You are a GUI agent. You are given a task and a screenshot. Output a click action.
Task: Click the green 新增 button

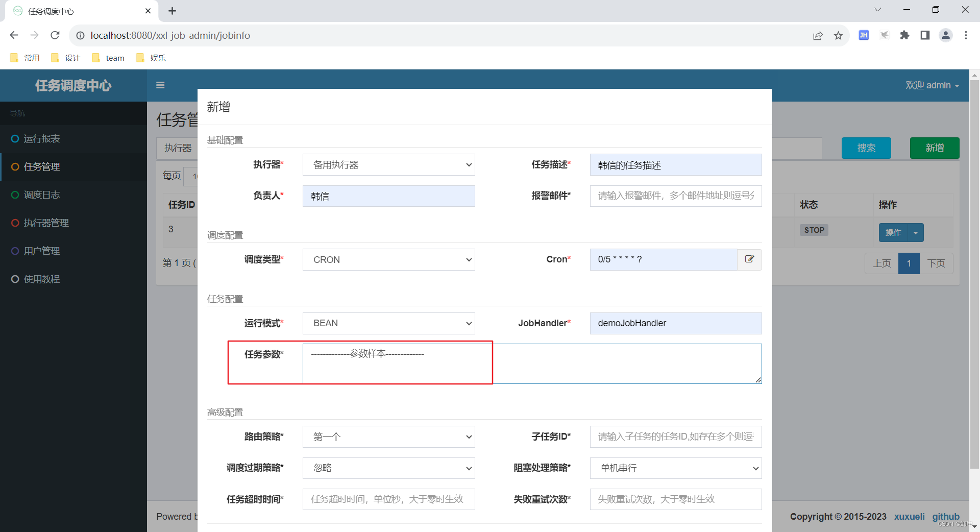tap(935, 148)
